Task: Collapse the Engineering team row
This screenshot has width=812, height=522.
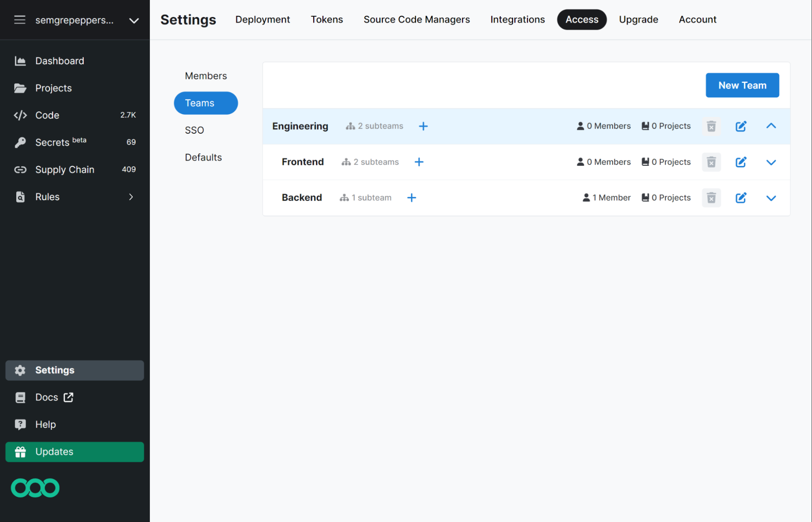Action: pyautogui.click(x=771, y=126)
